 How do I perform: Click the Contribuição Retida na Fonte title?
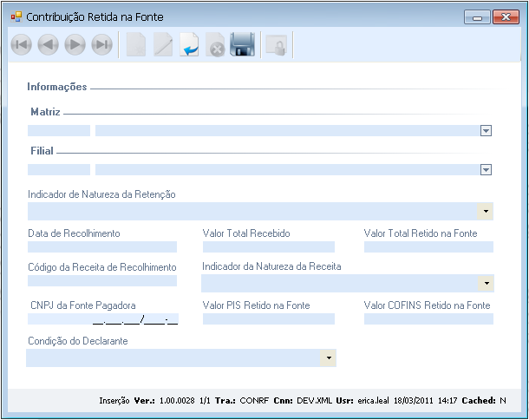click(x=95, y=16)
